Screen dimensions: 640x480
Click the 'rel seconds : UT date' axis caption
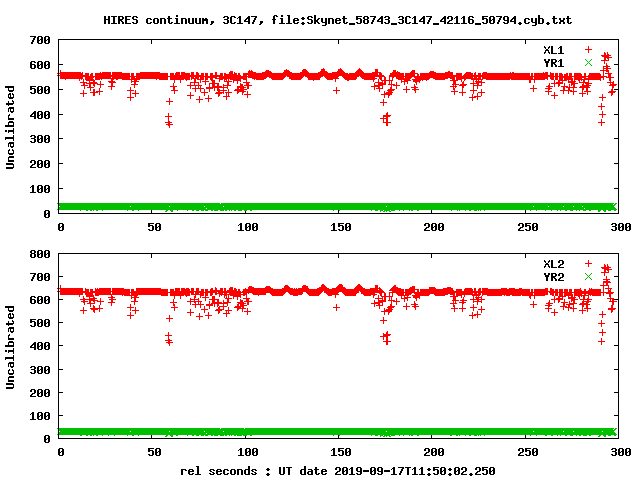(338, 471)
